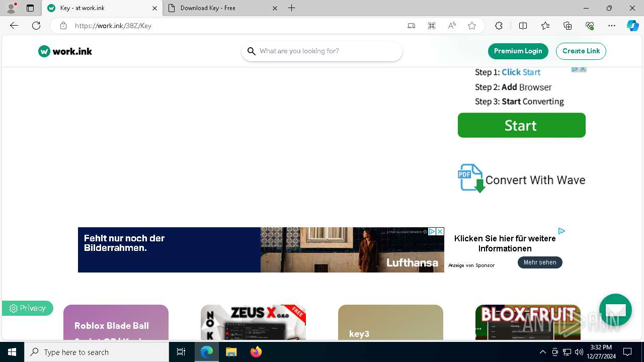Click the work.ink logo
The width and height of the screenshot is (644, 362).
(65, 51)
